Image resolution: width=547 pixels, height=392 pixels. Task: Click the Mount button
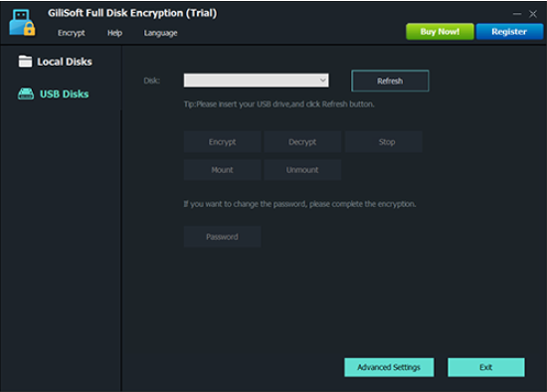(x=222, y=170)
